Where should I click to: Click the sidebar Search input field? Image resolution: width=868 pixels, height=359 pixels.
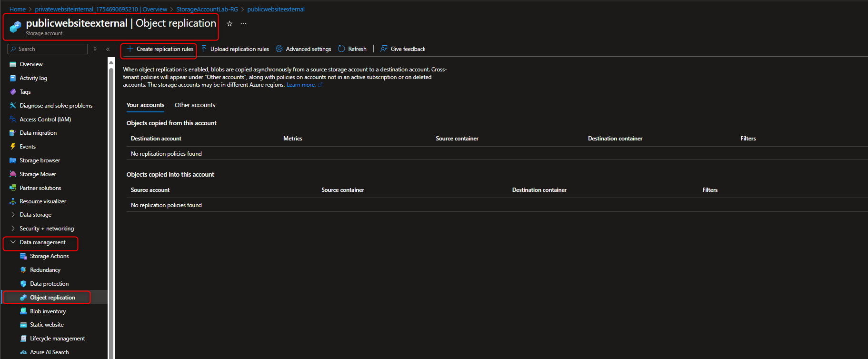click(x=48, y=49)
